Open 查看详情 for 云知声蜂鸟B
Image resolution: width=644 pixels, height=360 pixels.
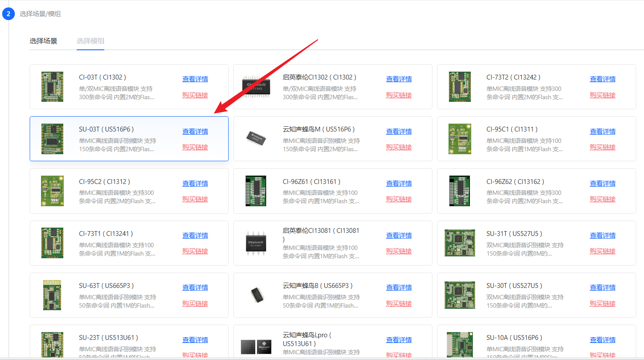399,287
